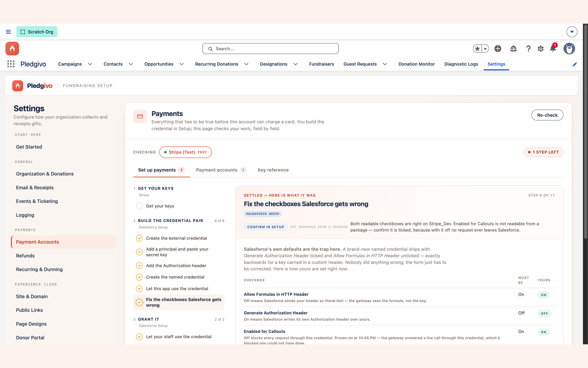Open the notifications bell
This screenshot has width=588, height=368.
553,48
